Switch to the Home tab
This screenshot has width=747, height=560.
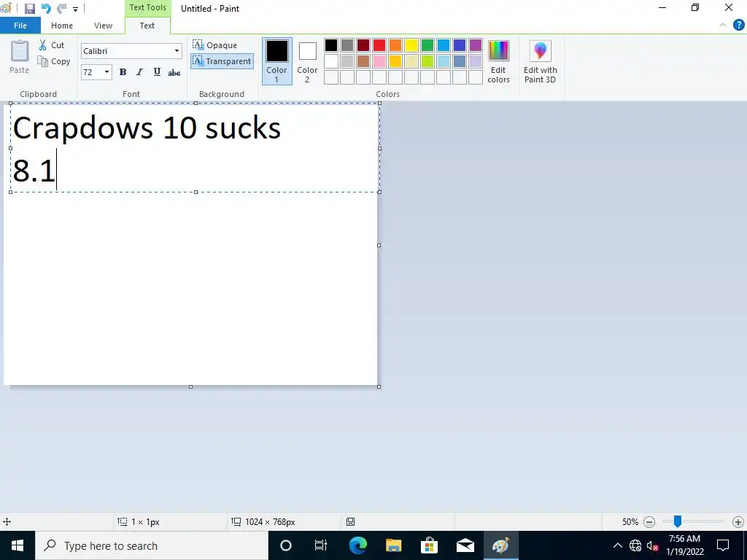pyautogui.click(x=62, y=26)
